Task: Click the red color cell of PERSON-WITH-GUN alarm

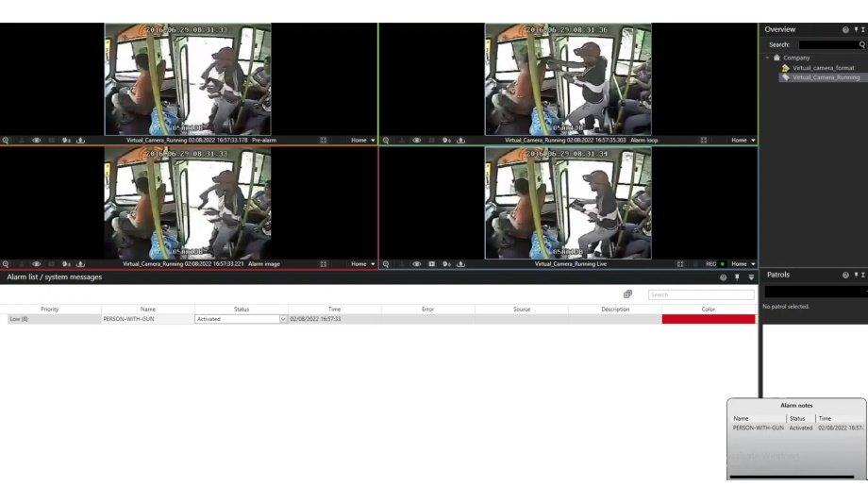Action: (709, 319)
